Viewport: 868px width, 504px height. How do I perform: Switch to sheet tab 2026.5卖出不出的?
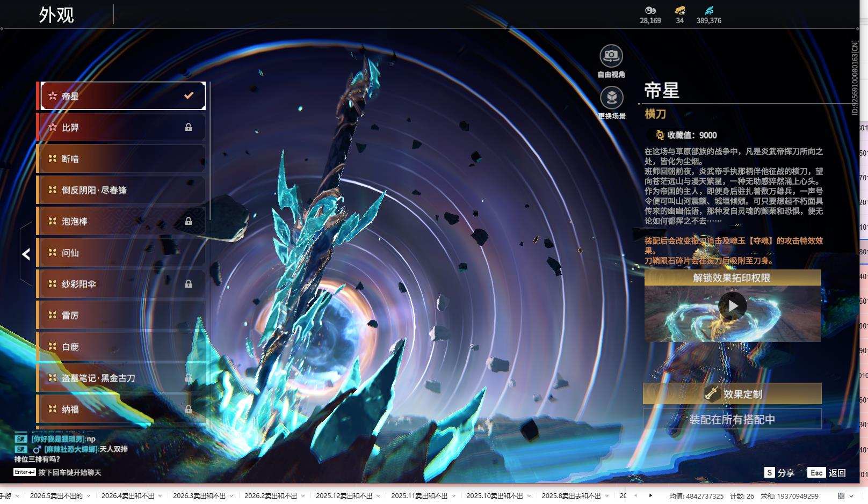(56, 496)
